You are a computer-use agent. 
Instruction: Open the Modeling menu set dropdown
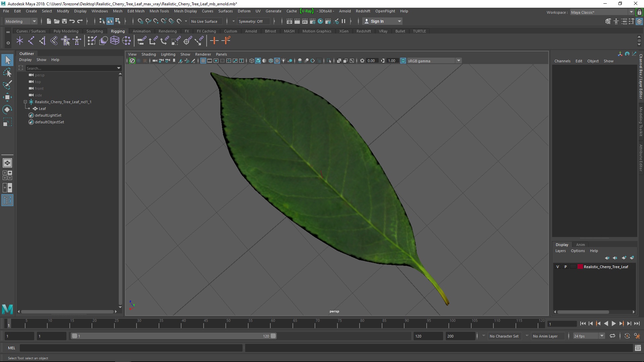click(21, 21)
